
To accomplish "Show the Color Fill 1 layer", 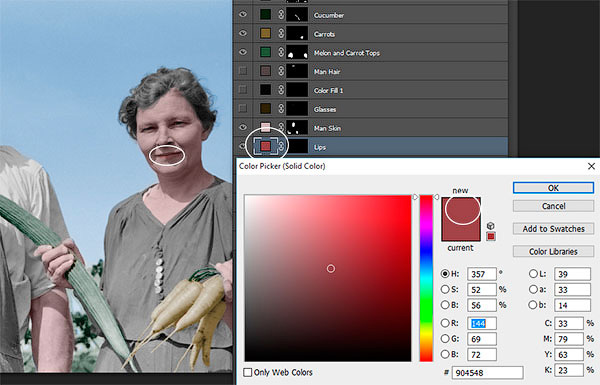I will (x=243, y=90).
